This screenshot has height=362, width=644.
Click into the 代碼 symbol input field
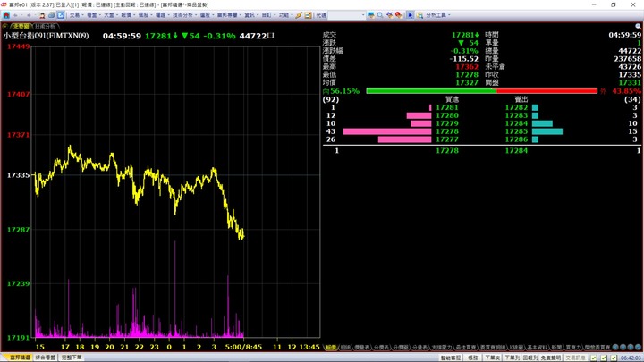click(346, 15)
